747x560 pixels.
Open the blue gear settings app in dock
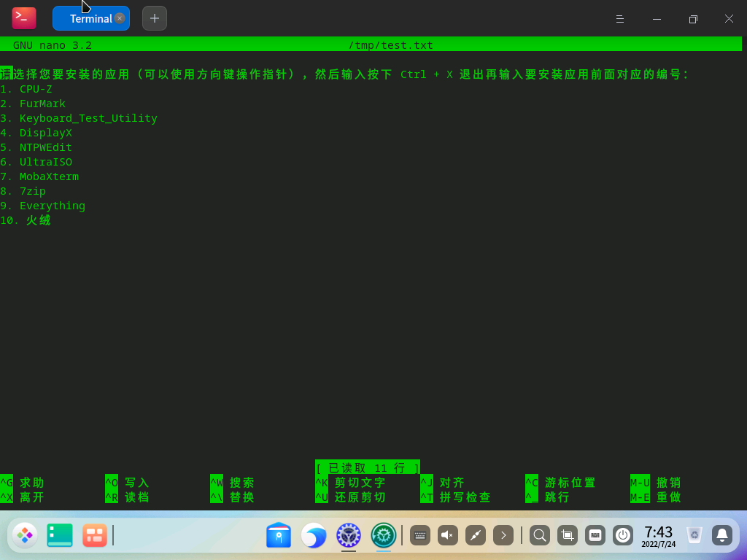pos(349,535)
